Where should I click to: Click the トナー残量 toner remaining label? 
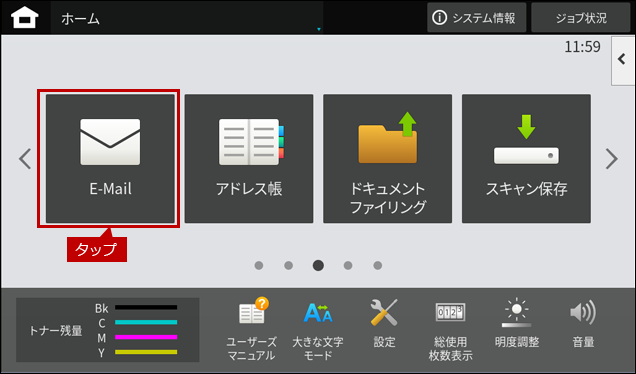(x=56, y=331)
